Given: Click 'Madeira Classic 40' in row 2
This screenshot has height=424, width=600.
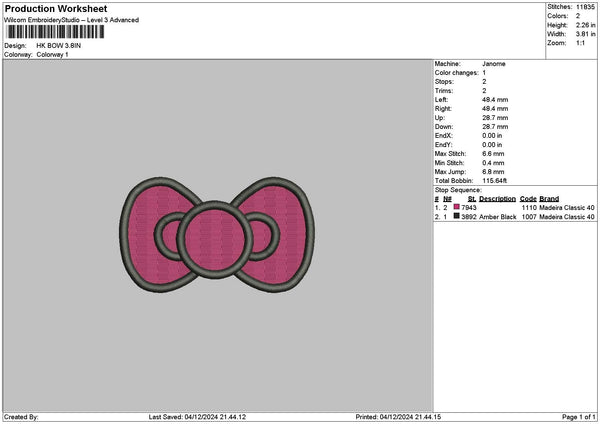Looking at the screenshot, I should pyautogui.click(x=567, y=217).
